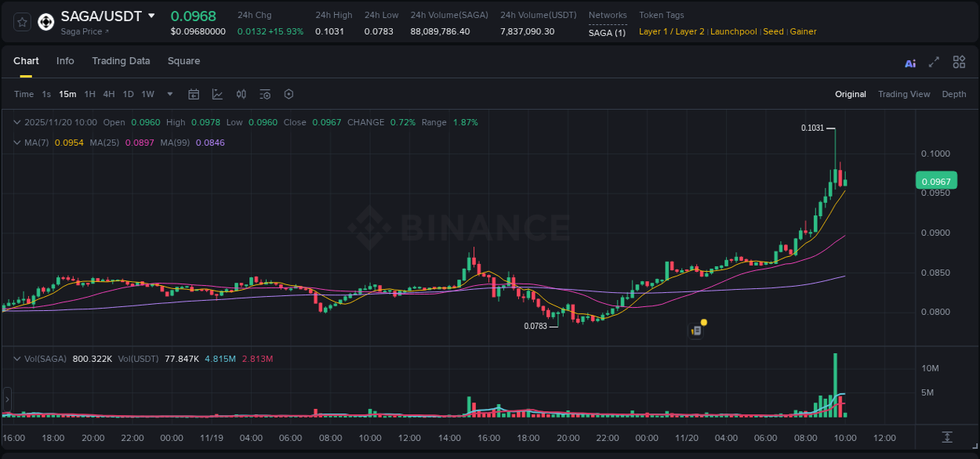The width and height of the screenshot is (980, 459).
Task: Select the 1H timeframe
Action: click(89, 94)
